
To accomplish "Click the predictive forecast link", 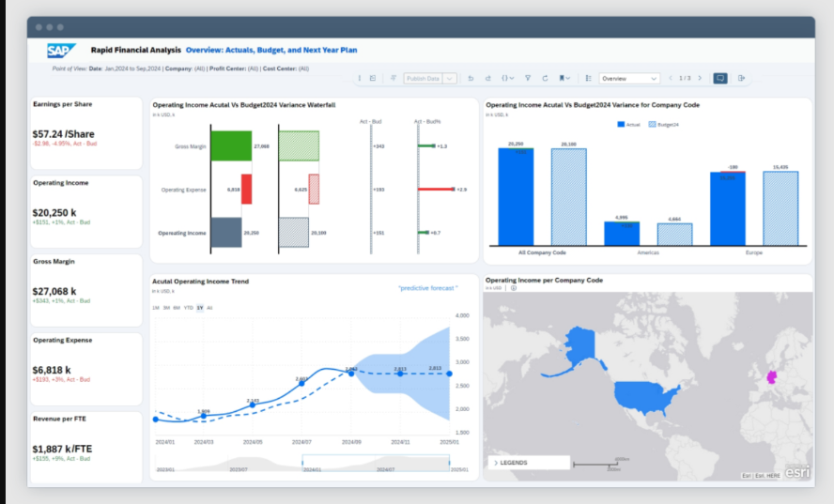I will coord(427,288).
